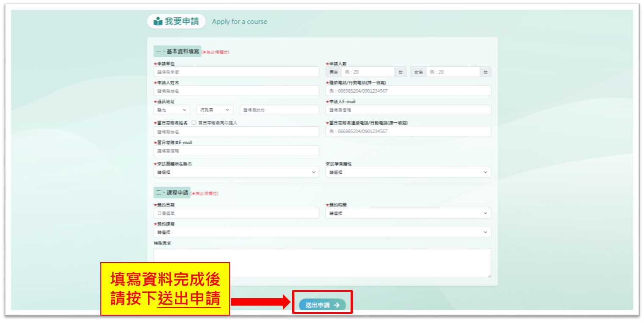Click the applicant 連絡電話/行動電話 field
Screen dimensions: 644x322
click(x=409, y=91)
